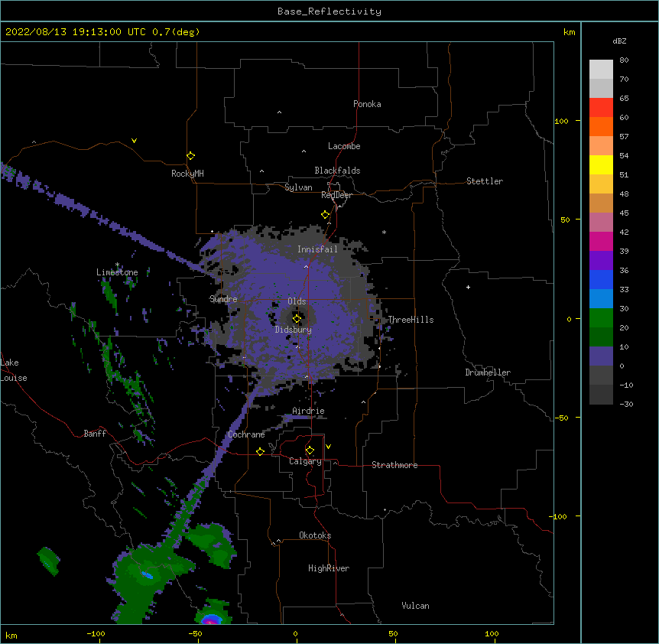Click the Drumheller label
The width and height of the screenshot is (659, 644).
point(488,372)
